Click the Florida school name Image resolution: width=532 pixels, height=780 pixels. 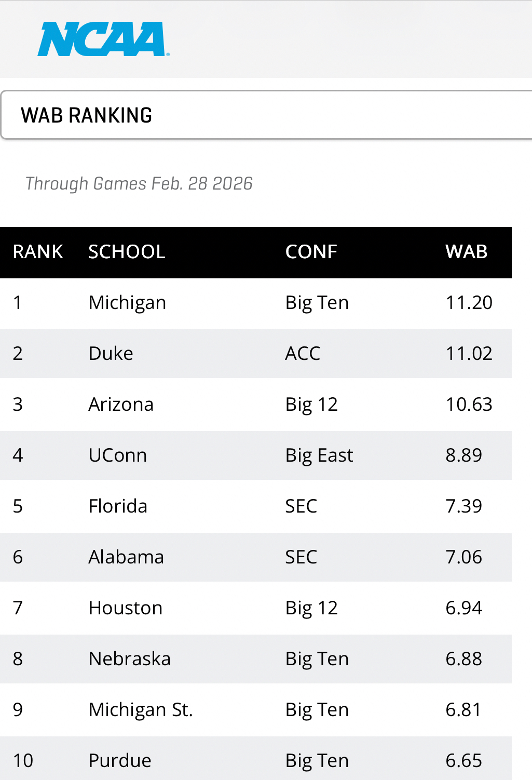coord(118,506)
